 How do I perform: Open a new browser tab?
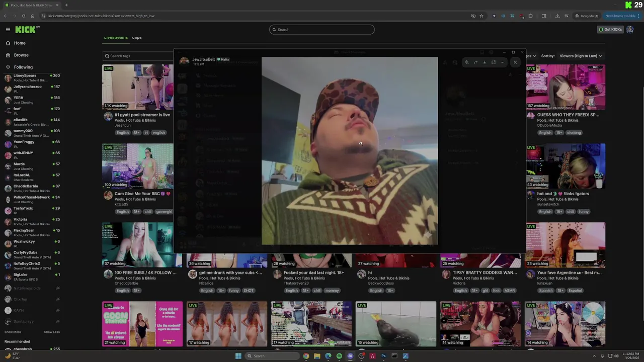pos(66,5)
